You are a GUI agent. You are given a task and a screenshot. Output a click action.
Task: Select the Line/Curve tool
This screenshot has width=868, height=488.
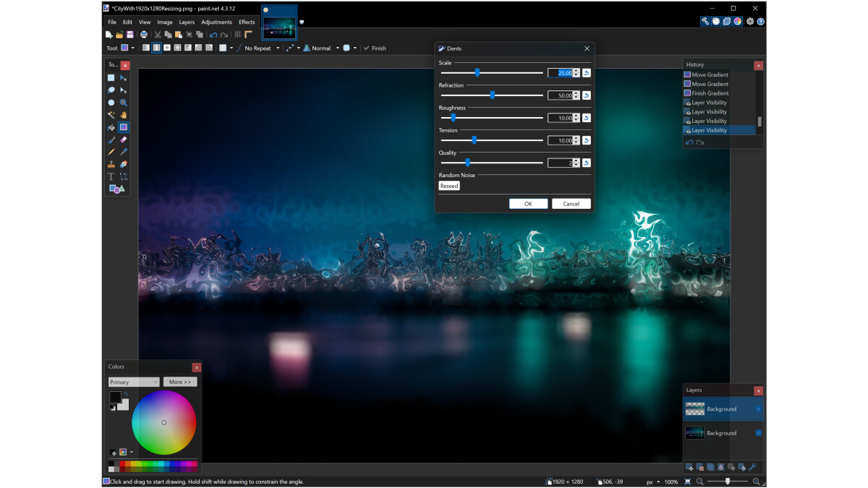point(124,176)
